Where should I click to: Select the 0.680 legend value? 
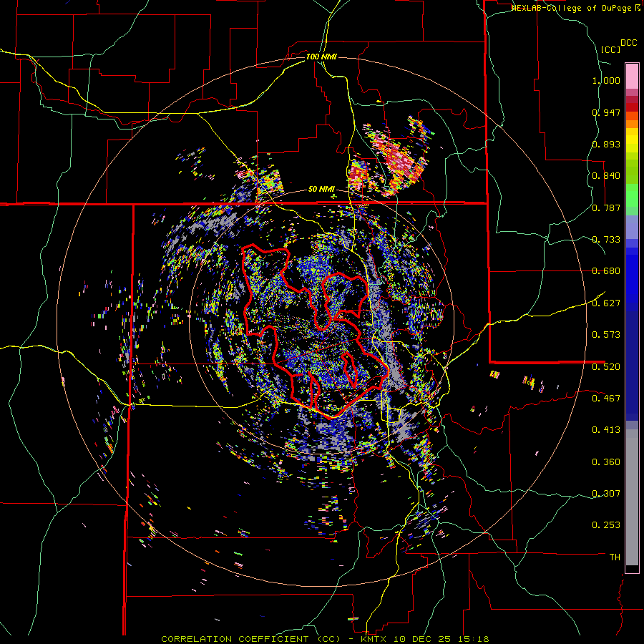(606, 271)
